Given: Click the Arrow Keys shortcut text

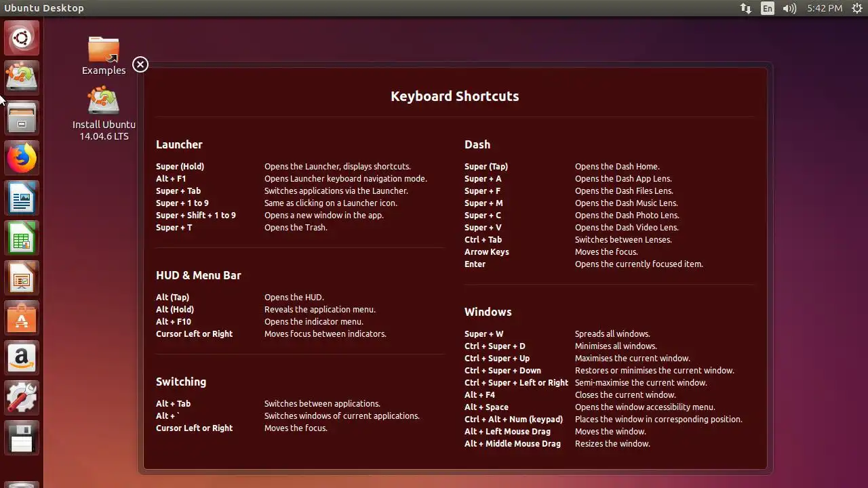Looking at the screenshot, I should pos(487,252).
